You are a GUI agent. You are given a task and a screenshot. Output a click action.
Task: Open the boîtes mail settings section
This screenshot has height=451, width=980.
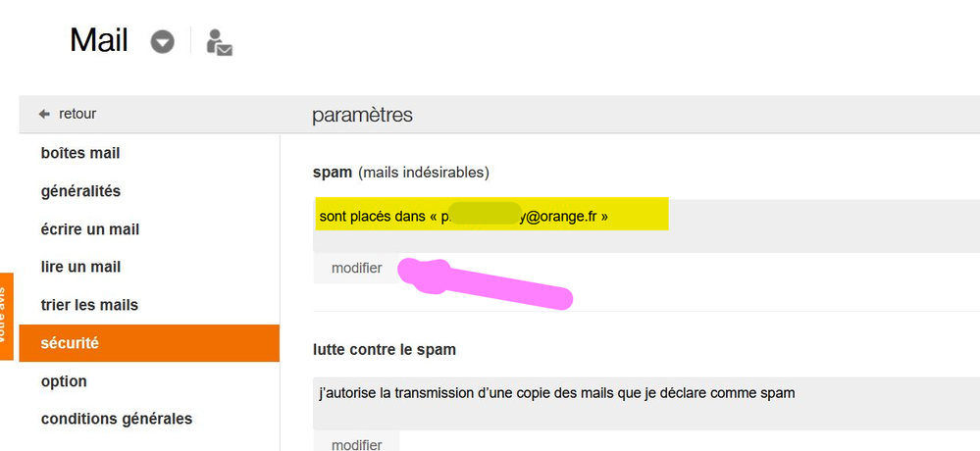tap(80, 153)
